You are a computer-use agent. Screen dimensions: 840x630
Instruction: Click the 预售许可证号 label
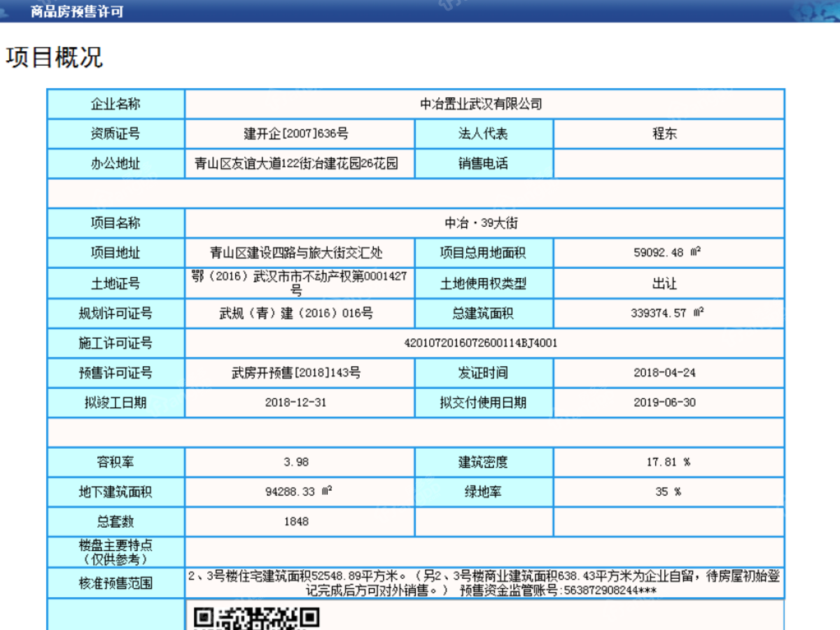pos(115,373)
